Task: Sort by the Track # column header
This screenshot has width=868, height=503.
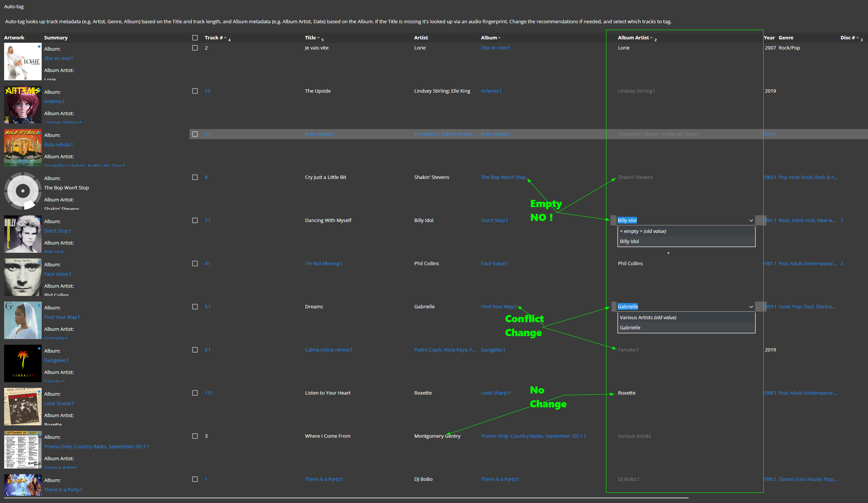Action: [x=214, y=38]
